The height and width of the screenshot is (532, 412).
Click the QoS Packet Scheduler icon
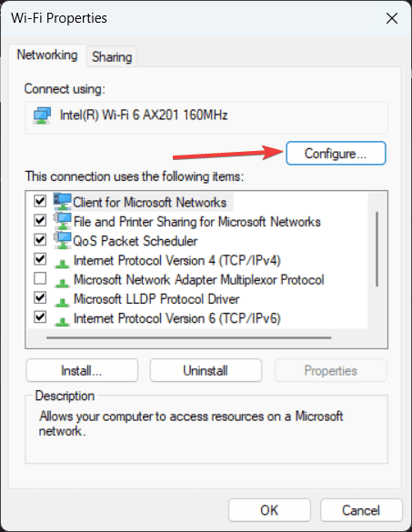[63, 241]
